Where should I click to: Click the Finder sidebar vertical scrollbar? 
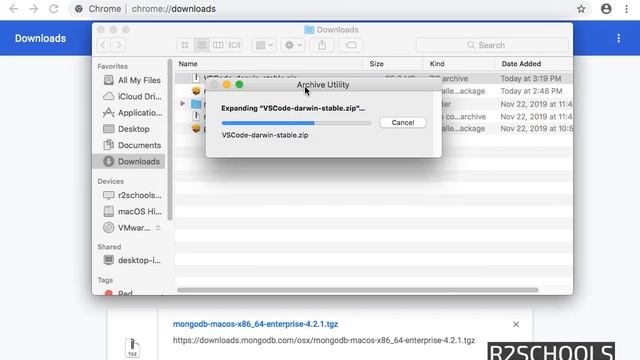(x=170, y=140)
